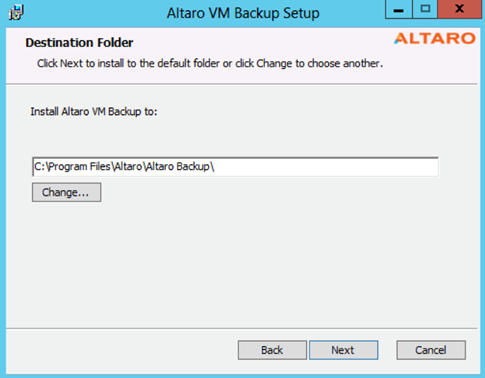This screenshot has height=378, width=485.
Task: Proceed with the Next button
Action: pyautogui.click(x=343, y=350)
